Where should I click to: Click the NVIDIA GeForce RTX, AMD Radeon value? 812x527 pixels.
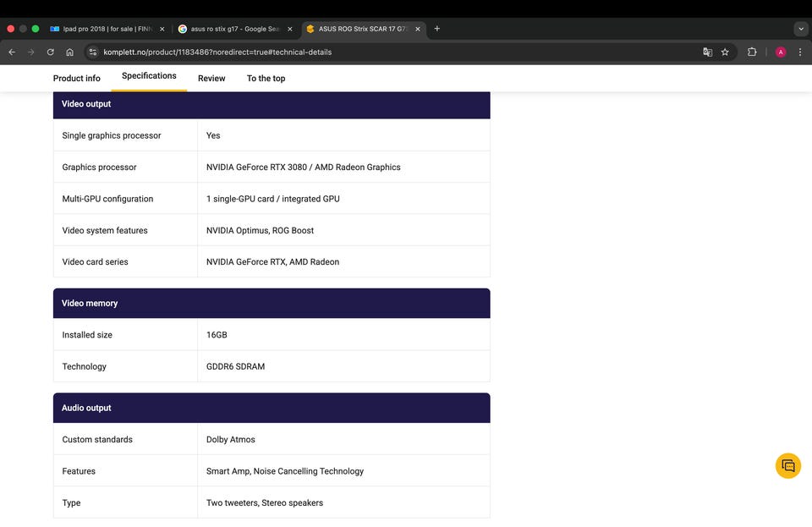coord(272,262)
